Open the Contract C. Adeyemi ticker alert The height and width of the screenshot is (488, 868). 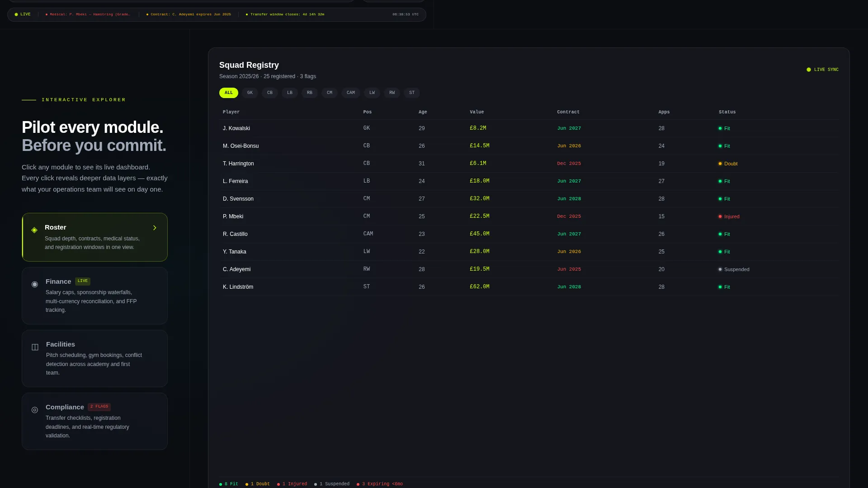(x=189, y=14)
